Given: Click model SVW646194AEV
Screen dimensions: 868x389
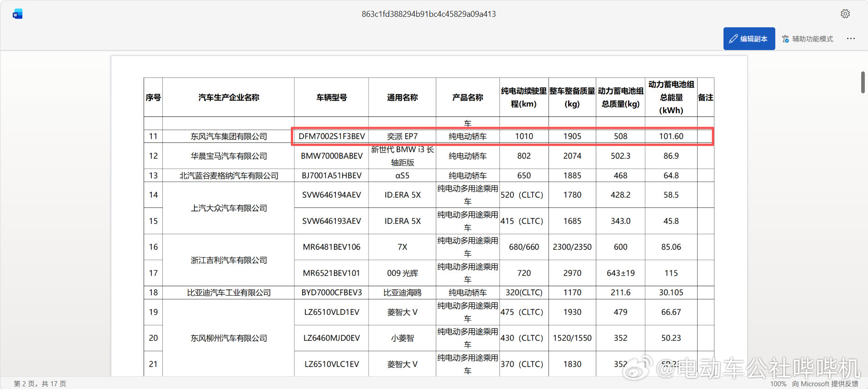Looking at the screenshot, I should coord(332,195).
